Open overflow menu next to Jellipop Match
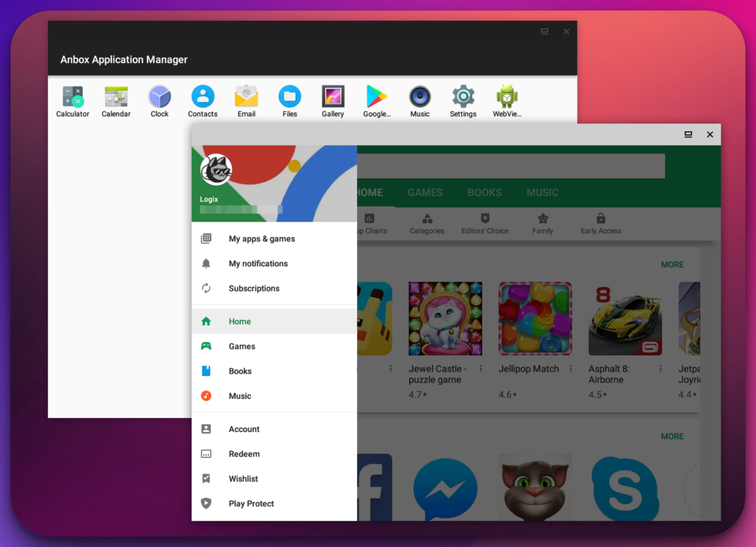This screenshot has width=756, height=547. 570,368
